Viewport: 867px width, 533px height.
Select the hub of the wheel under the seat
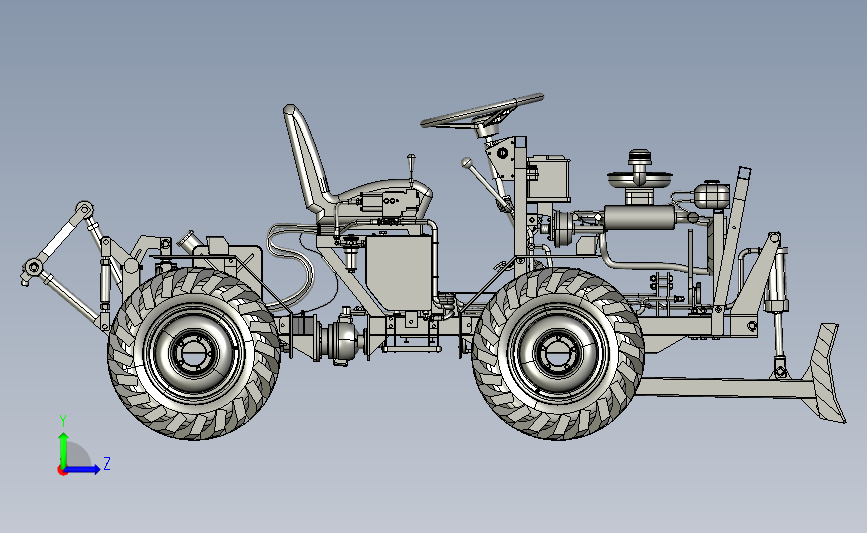(194, 353)
